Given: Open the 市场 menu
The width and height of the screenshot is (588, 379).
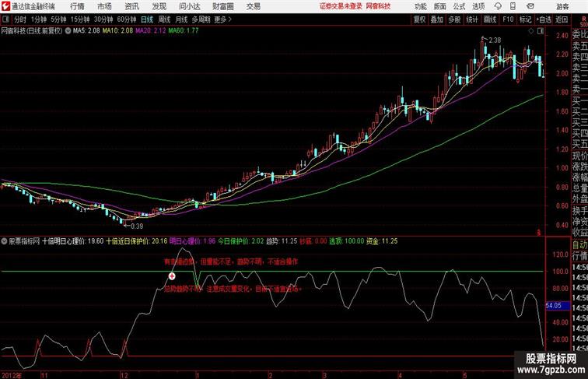Looking at the screenshot, I should (105, 6).
